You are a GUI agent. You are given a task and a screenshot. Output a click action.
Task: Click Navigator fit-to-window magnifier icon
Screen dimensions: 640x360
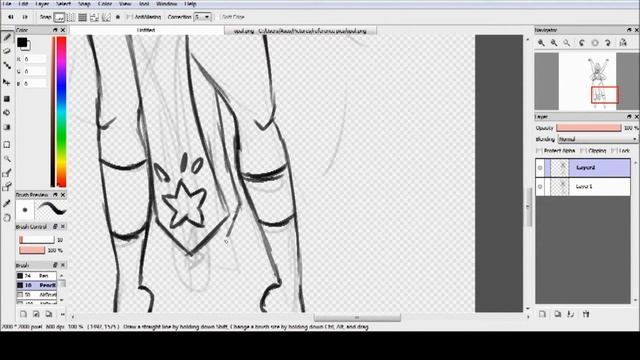567,42
